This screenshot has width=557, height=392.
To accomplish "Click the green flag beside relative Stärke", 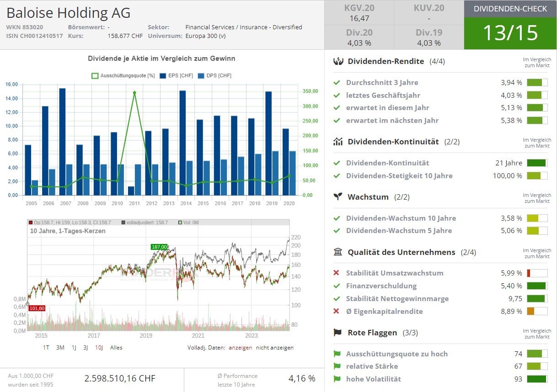I will [337, 366].
